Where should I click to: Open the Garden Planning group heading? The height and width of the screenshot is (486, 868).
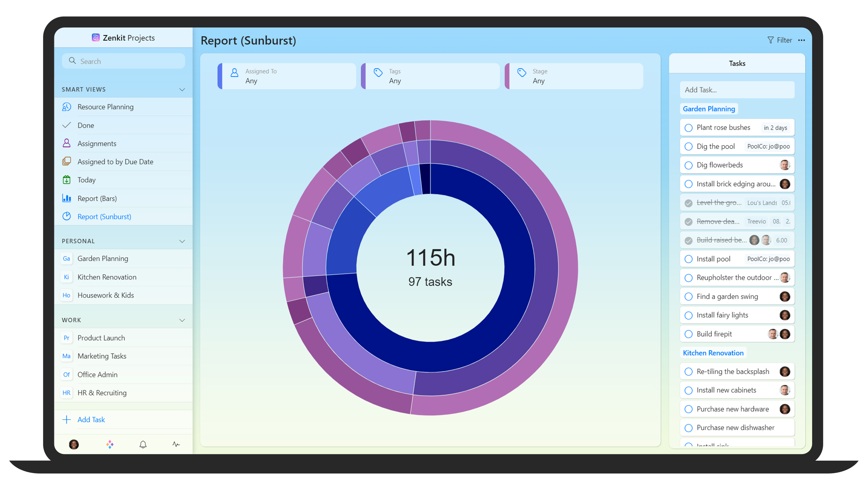coord(709,109)
